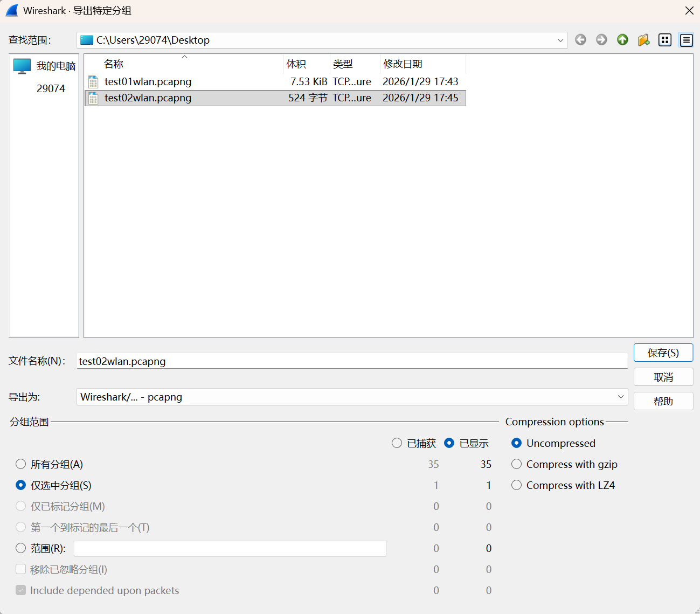700x614 pixels.
Task: Open the look-in path dropdown
Action: pos(560,40)
